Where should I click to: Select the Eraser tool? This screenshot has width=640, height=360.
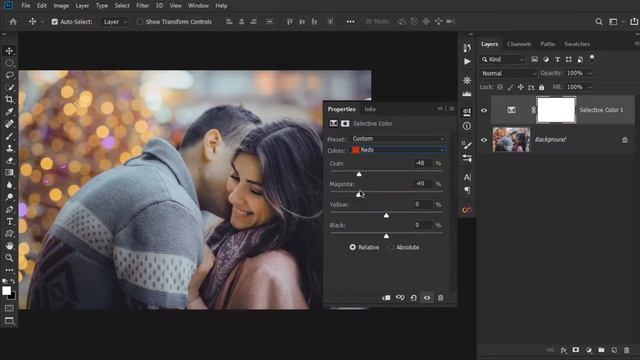pos(9,160)
